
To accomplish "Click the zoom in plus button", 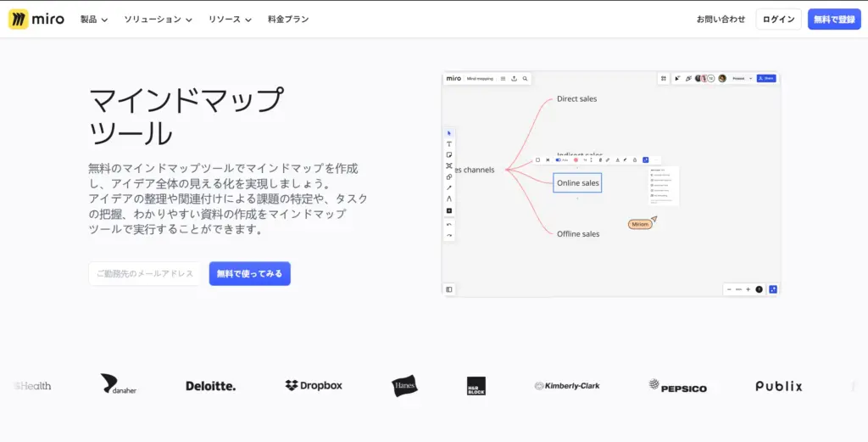I will click(748, 289).
